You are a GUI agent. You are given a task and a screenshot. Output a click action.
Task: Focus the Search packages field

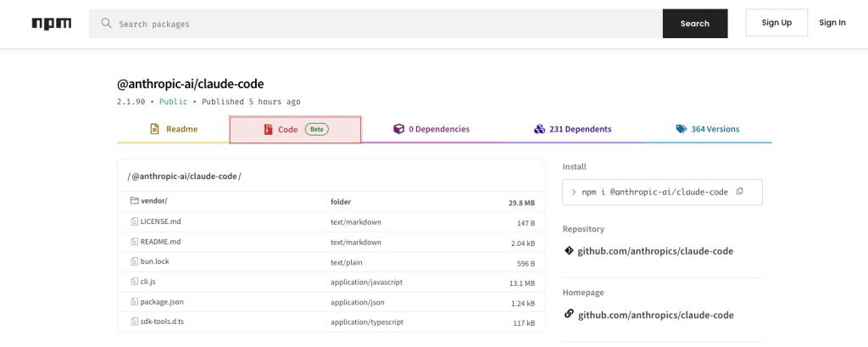(x=376, y=24)
